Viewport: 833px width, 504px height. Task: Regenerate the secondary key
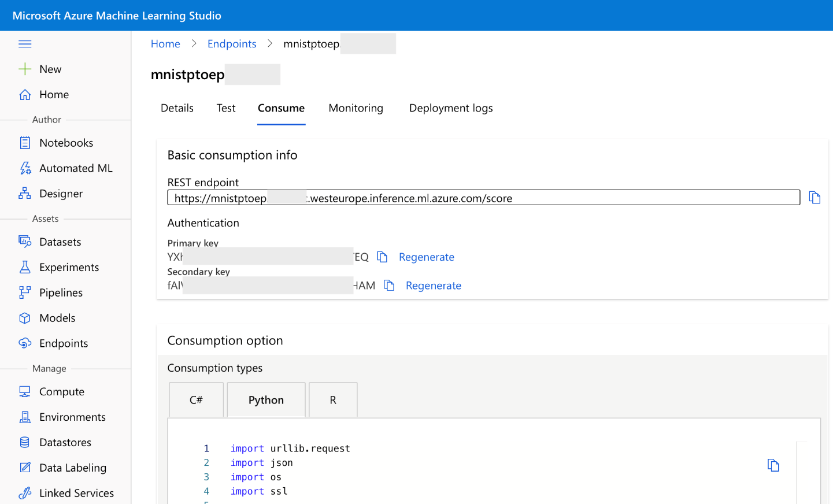click(x=434, y=286)
